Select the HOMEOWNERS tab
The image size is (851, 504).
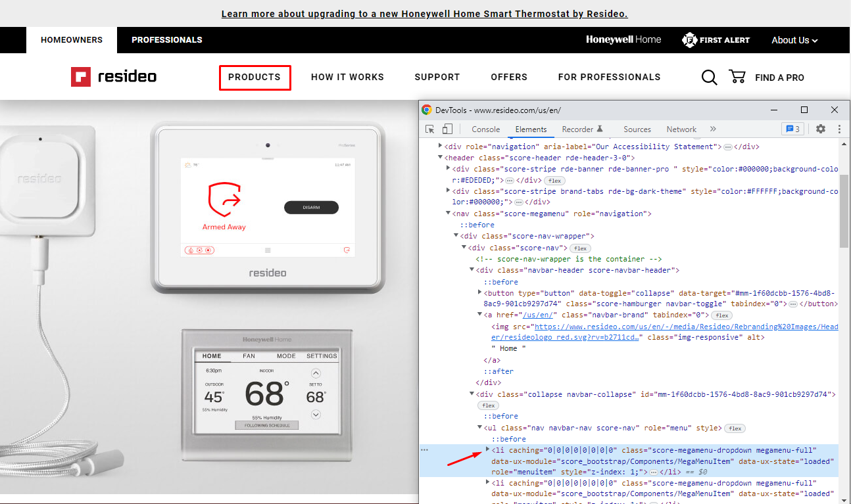point(72,40)
